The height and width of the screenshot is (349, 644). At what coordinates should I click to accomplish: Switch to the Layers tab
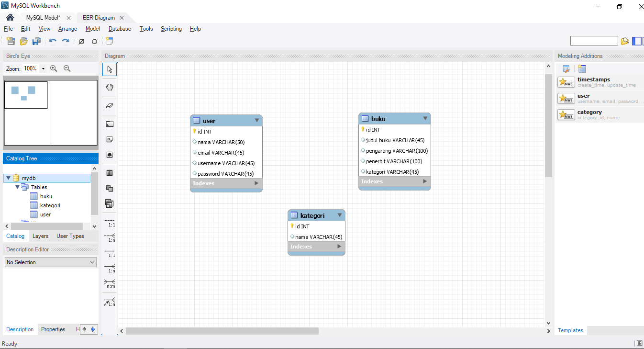click(x=40, y=236)
